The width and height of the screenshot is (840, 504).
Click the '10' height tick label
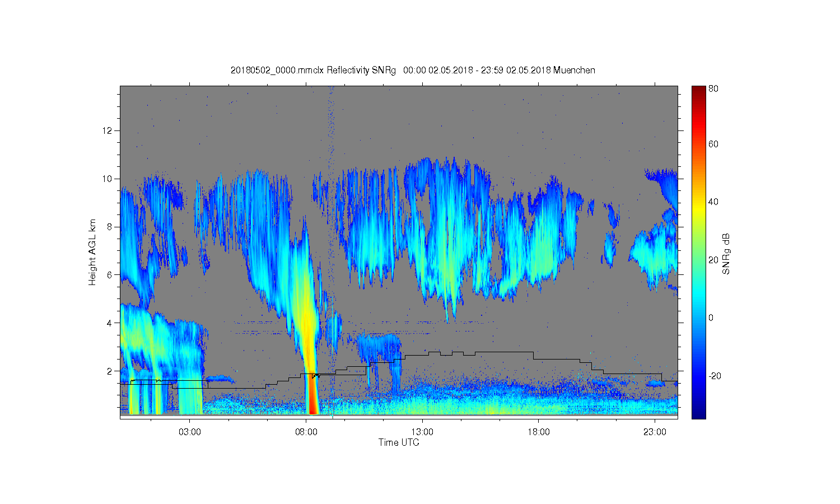(108, 179)
